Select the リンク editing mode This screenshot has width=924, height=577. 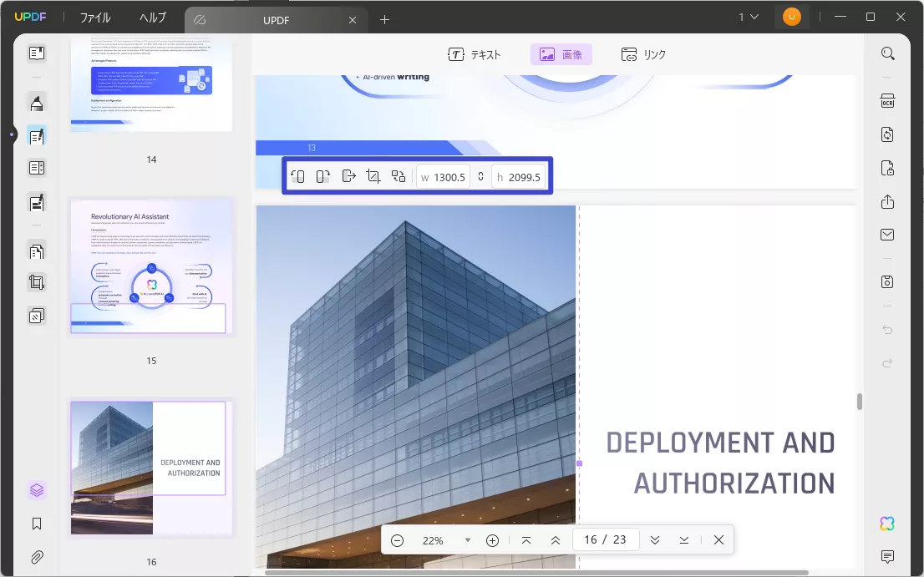pos(643,55)
